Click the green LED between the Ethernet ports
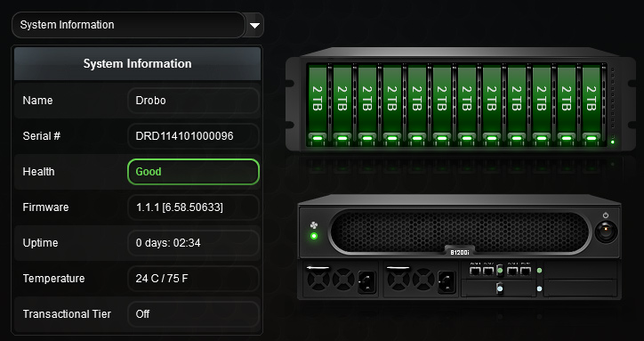The width and height of the screenshot is (644, 341). pyautogui.click(x=500, y=271)
